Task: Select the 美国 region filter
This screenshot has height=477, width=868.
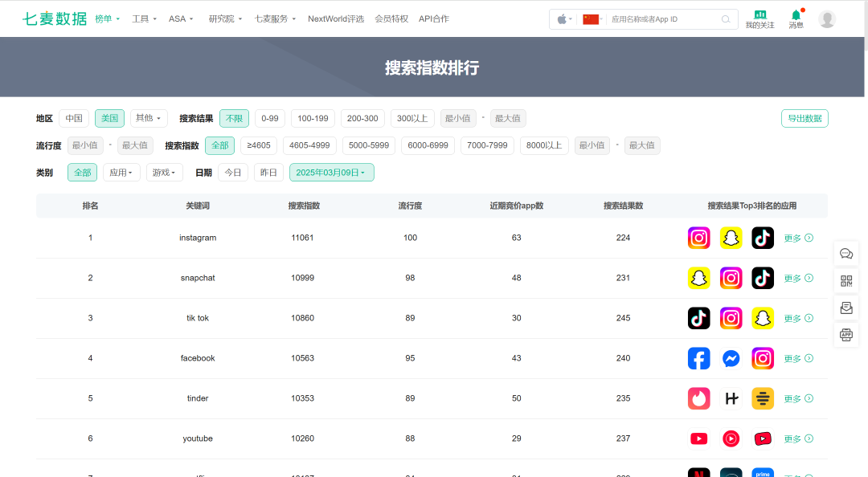Action: pyautogui.click(x=109, y=118)
